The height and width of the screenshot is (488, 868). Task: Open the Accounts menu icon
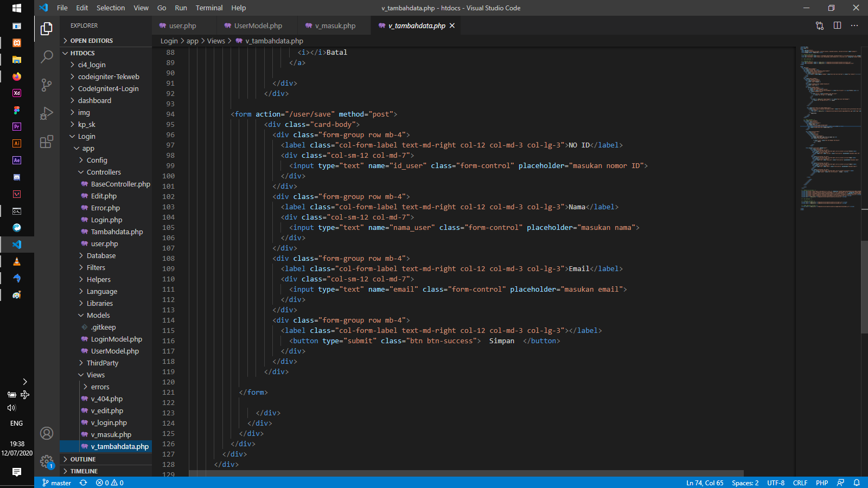tap(47, 433)
